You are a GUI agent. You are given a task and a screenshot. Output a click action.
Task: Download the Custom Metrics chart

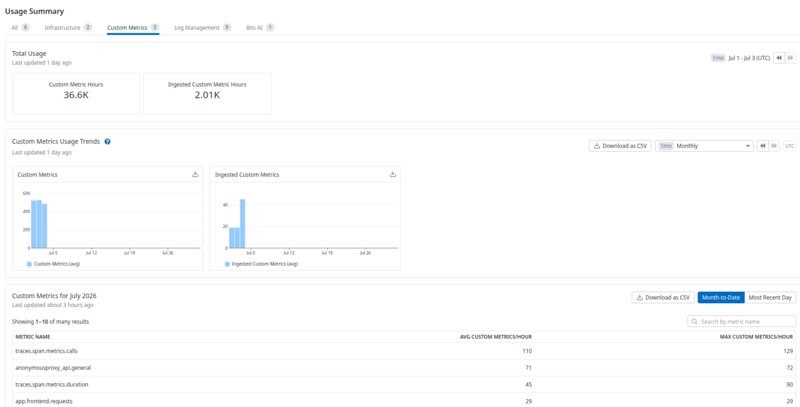[x=195, y=174]
